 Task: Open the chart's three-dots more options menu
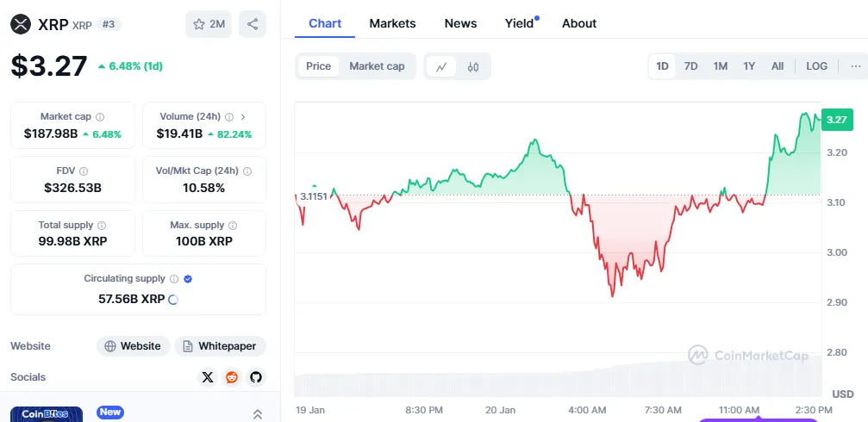click(855, 66)
